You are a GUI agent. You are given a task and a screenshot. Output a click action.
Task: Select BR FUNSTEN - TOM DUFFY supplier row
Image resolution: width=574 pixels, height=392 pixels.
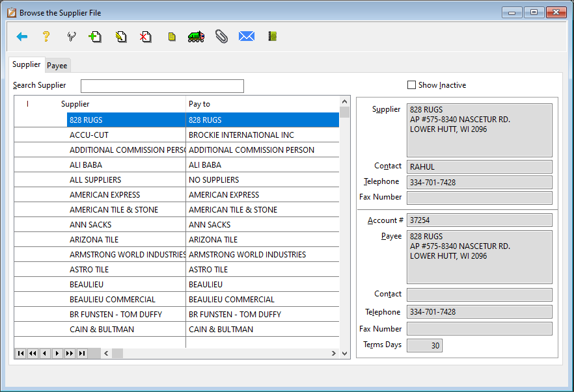click(176, 315)
